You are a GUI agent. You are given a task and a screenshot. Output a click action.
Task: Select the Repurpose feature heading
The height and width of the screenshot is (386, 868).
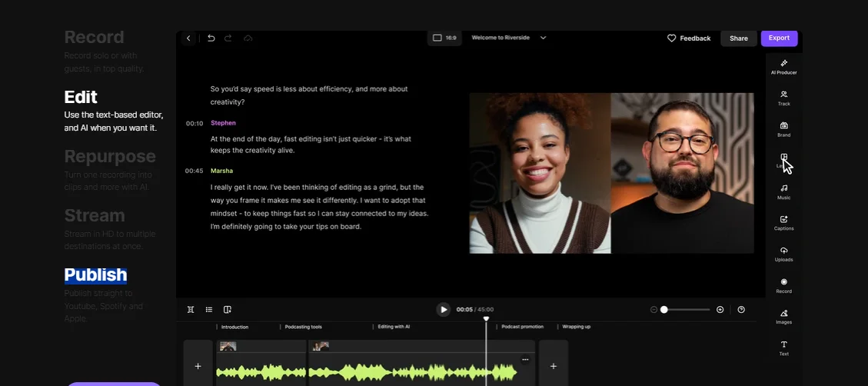coord(110,156)
